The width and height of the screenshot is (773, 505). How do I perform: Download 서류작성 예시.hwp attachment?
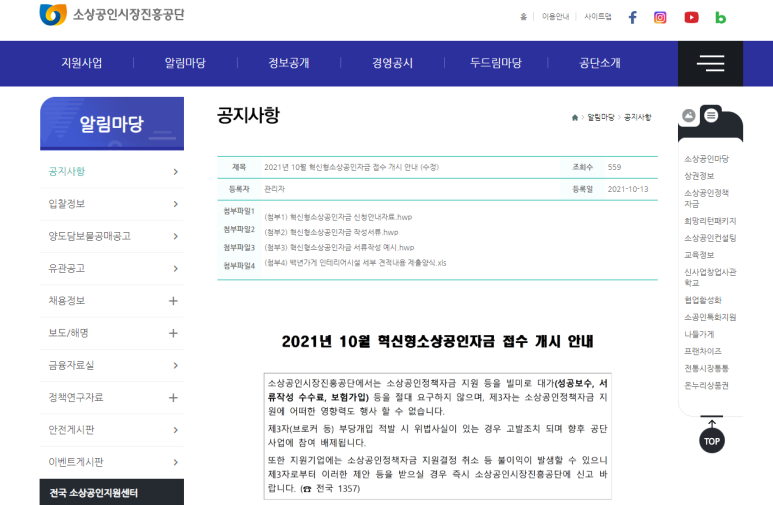pyautogui.click(x=339, y=248)
